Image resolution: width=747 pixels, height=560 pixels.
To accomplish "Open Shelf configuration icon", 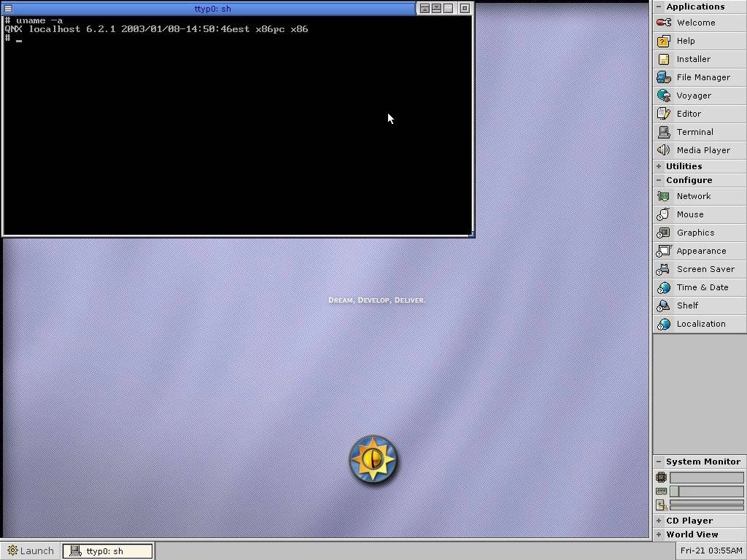I will pyautogui.click(x=664, y=306).
